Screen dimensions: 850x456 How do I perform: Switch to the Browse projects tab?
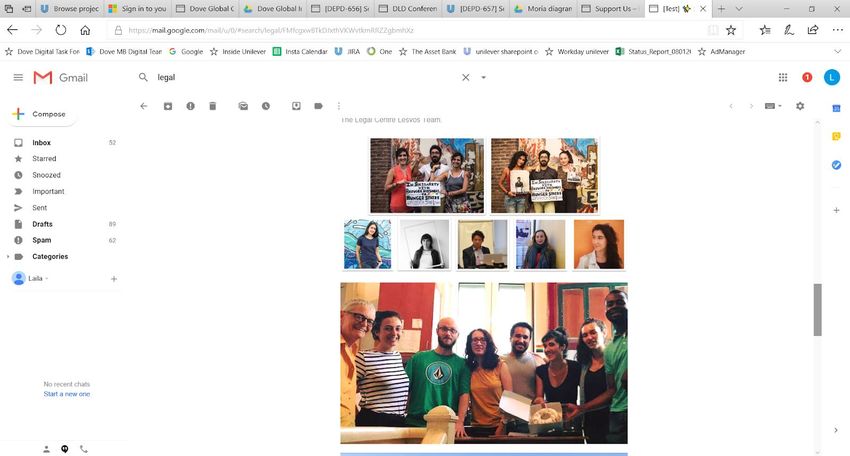[x=69, y=9]
